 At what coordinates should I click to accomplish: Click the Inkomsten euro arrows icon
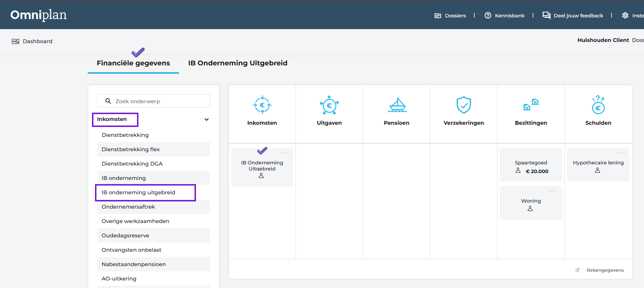262,105
